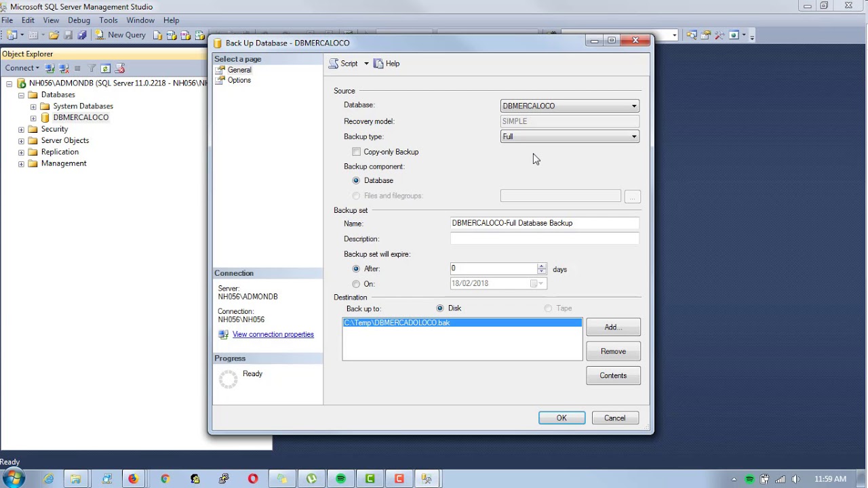Viewport: 868px width, 488px height.
Task: Click the Add... destination button
Action: pyautogui.click(x=613, y=327)
